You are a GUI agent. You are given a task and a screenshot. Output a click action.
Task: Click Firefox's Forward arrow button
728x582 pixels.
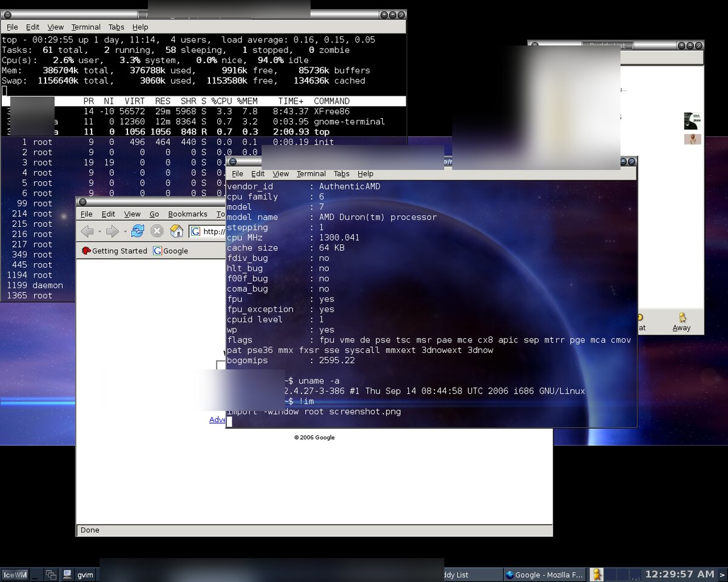(x=112, y=231)
